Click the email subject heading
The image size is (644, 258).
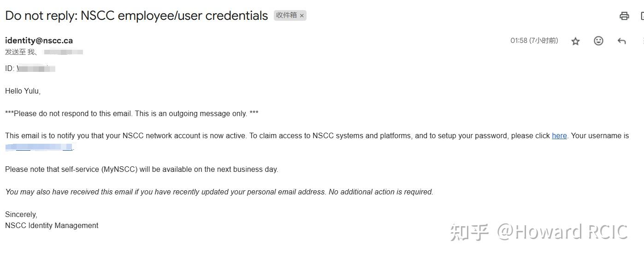click(136, 16)
